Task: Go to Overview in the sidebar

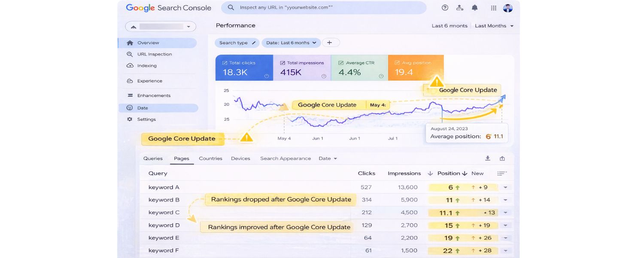Action: pyautogui.click(x=148, y=43)
